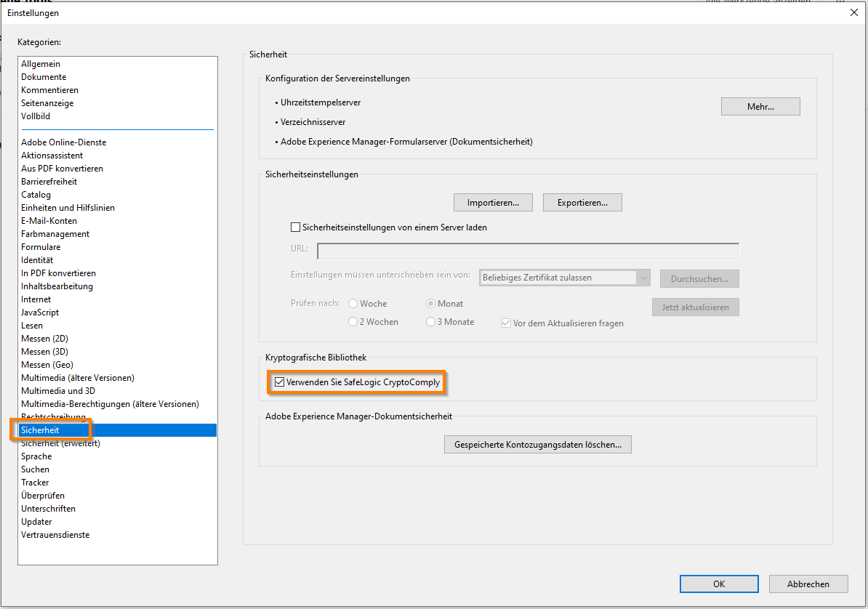Select the highlighted Sicherheit category
868x609 pixels.
coord(117,430)
